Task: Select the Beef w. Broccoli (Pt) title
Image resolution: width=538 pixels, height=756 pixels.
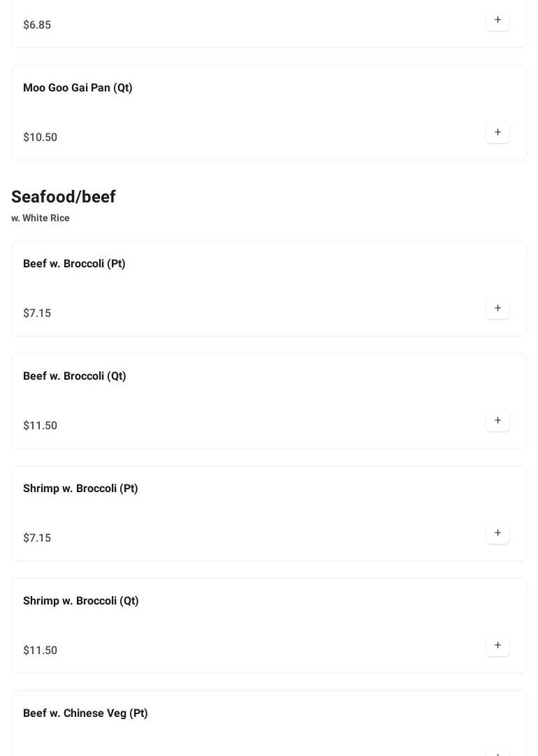Action: coord(74,264)
